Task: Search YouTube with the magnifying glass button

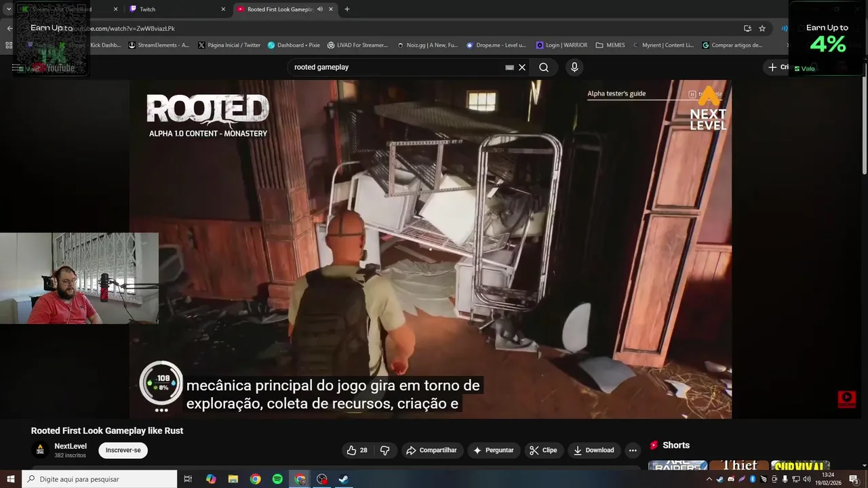Action: tap(544, 67)
